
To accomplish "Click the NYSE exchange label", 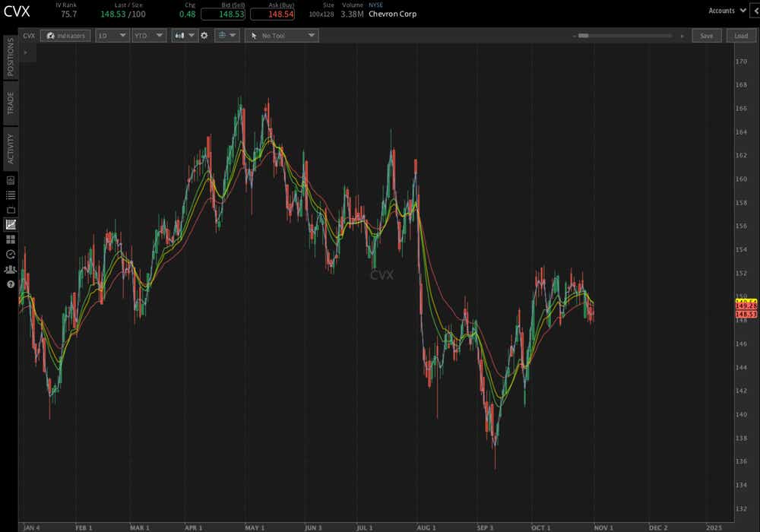I will coord(375,5).
